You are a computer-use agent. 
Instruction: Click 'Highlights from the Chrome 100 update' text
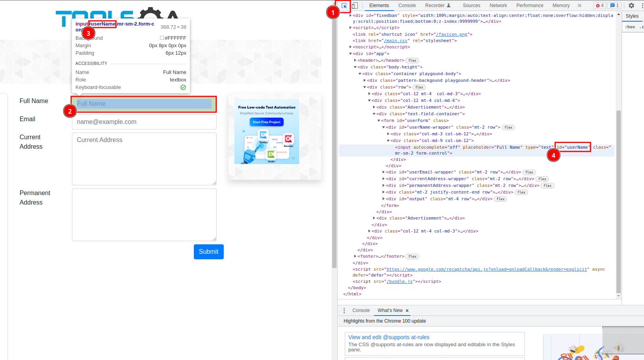385,321
